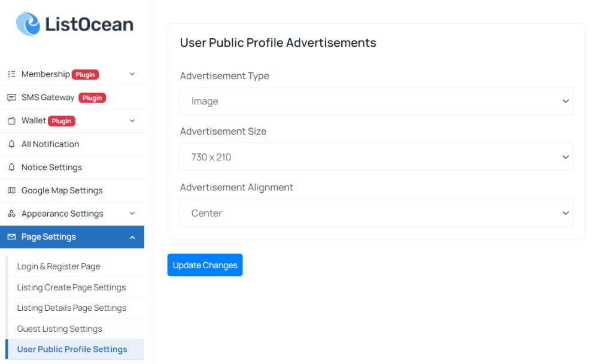Open Notice Settings

(x=72, y=168)
